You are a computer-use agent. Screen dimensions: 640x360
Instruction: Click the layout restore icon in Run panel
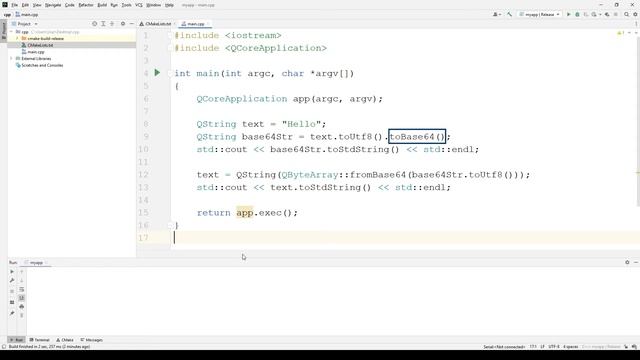(12, 302)
